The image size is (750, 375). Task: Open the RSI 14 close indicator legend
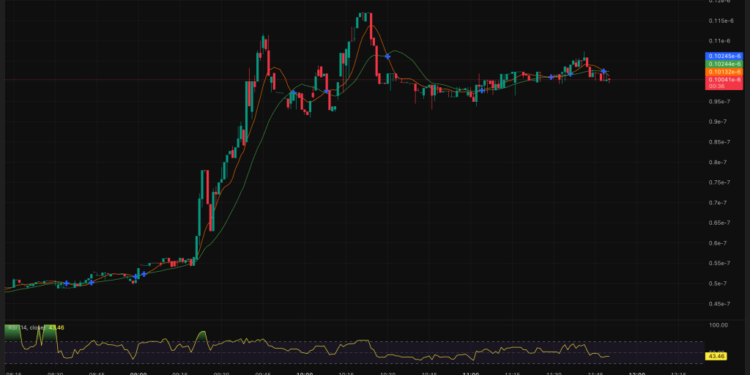click(36, 328)
